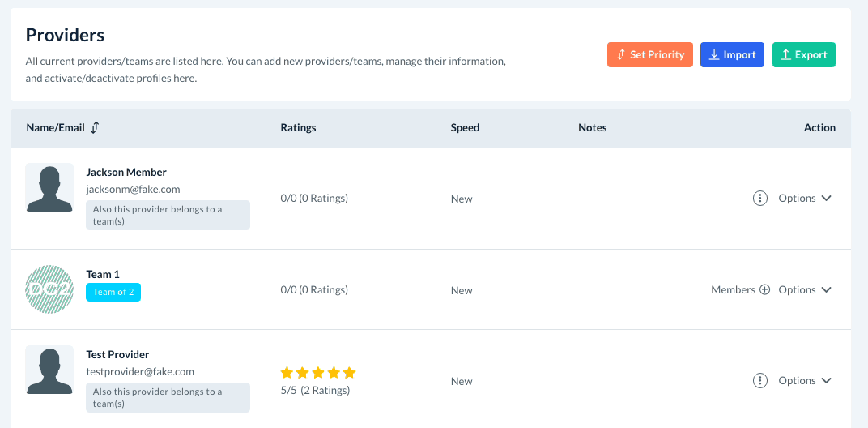Expand Options dropdown for Test Provider
This screenshot has width=868, height=428.
(805, 380)
